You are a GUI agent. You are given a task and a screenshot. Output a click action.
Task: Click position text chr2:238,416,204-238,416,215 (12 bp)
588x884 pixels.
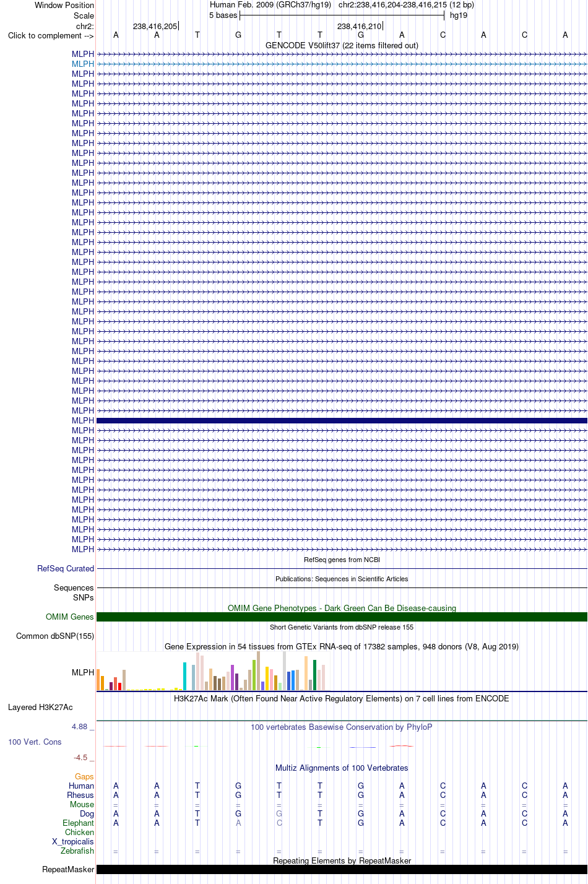(406, 4)
